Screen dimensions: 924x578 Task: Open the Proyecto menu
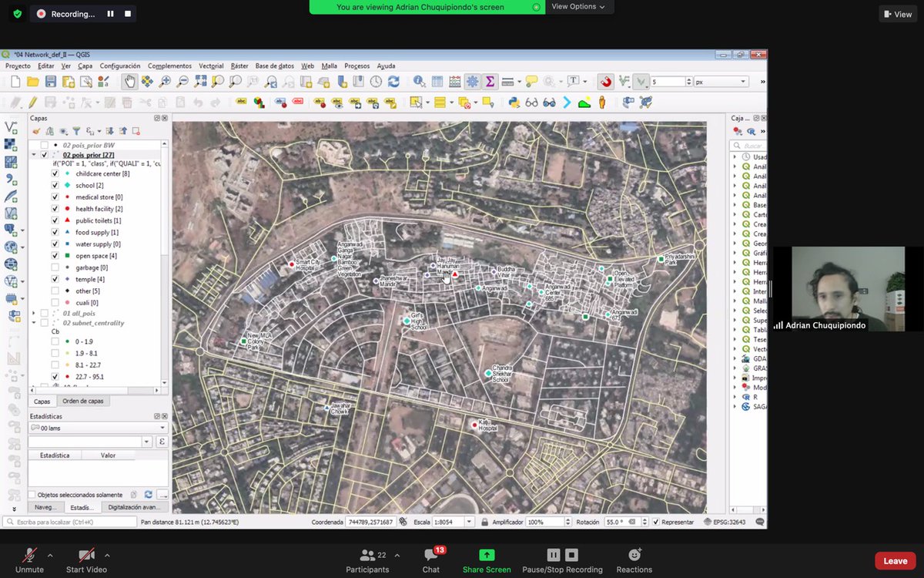[x=18, y=66]
